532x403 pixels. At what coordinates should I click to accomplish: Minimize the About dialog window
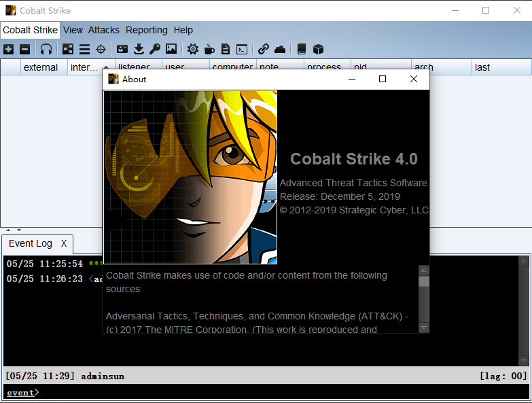pyautogui.click(x=352, y=79)
